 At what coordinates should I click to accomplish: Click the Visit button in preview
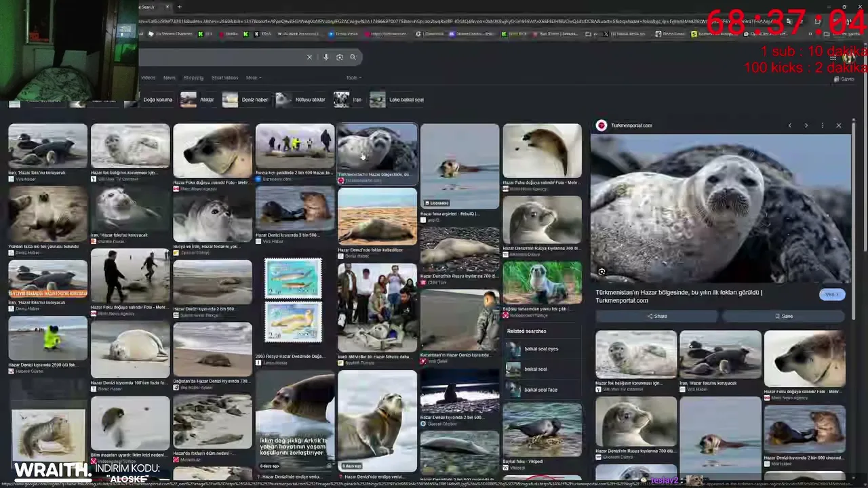[832, 294]
